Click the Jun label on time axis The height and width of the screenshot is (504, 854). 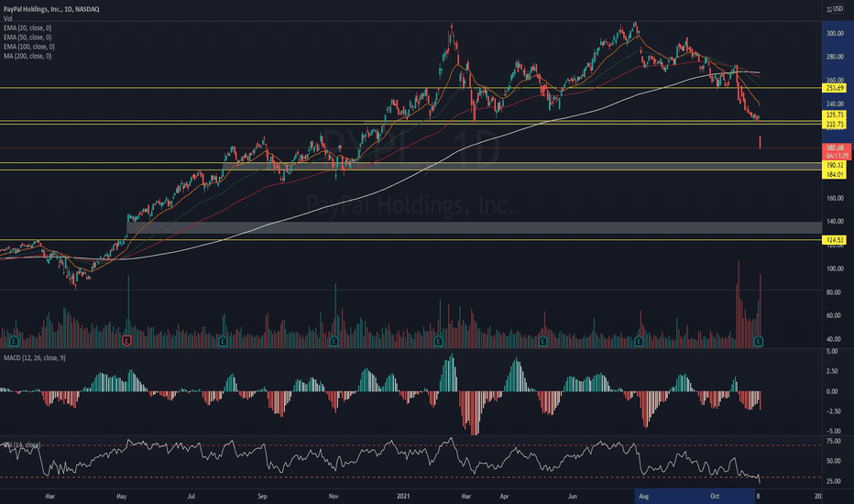coord(573,496)
